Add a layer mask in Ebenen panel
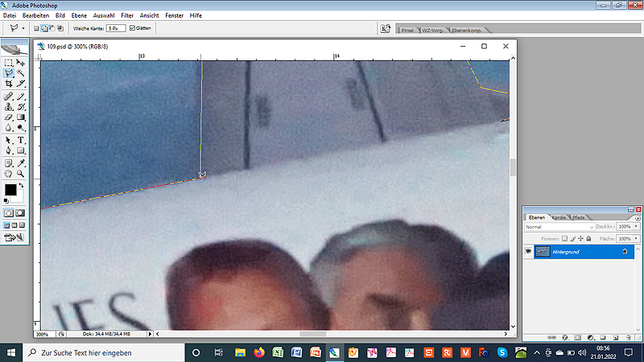This screenshot has height=362, width=644. [x=577, y=338]
